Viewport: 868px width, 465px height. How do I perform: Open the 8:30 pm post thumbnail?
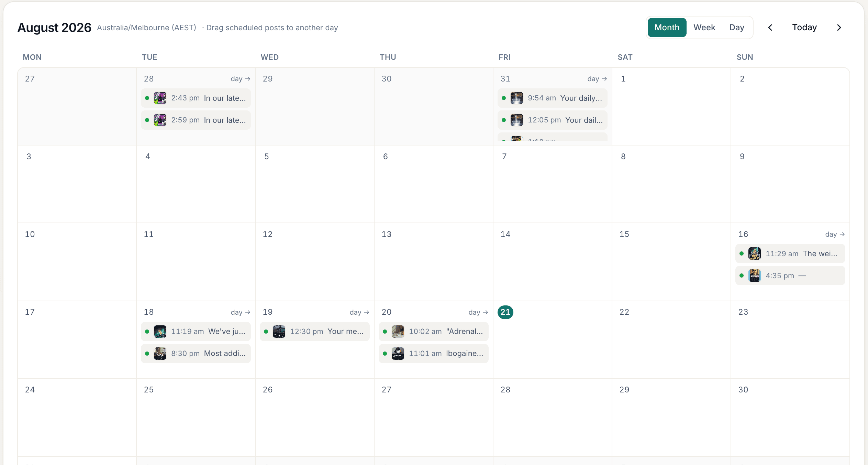(160, 354)
